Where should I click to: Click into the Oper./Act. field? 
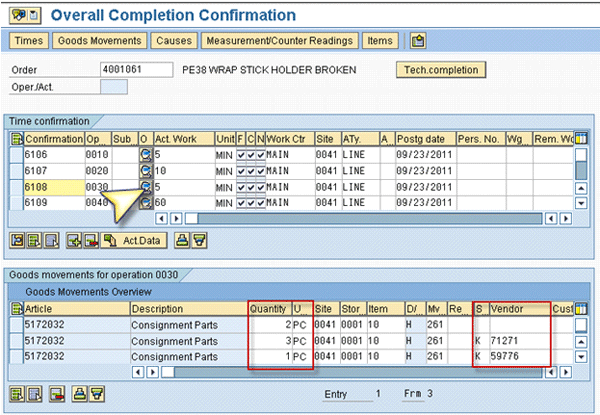[x=114, y=87]
